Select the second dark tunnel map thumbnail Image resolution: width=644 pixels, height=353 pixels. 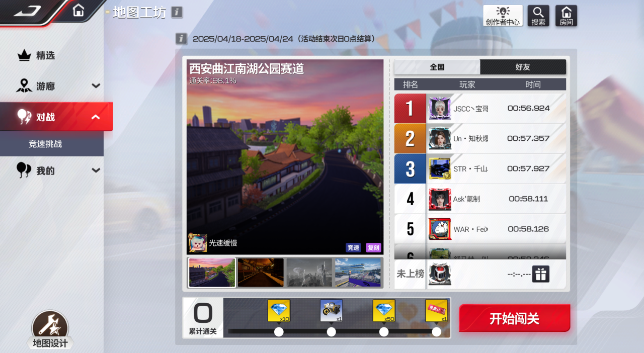point(261,273)
